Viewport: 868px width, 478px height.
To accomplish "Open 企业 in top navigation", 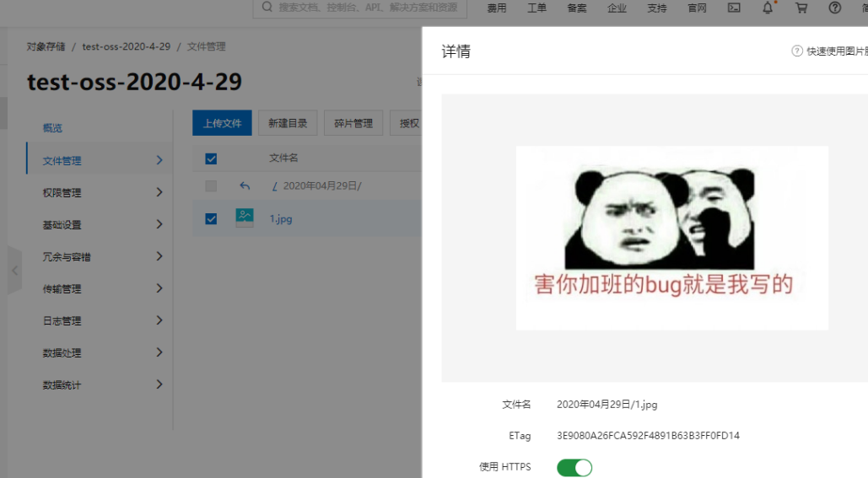I will [x=617, y=8].
